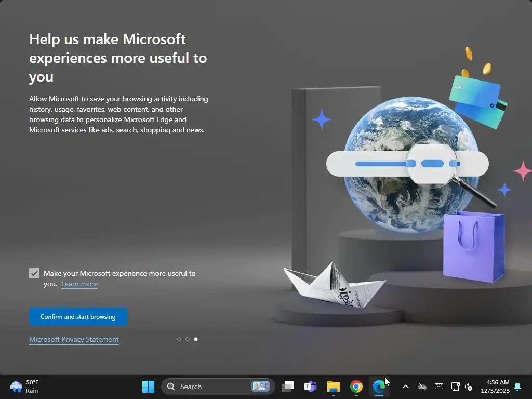Open the network display tray icon

coord(455,387)
